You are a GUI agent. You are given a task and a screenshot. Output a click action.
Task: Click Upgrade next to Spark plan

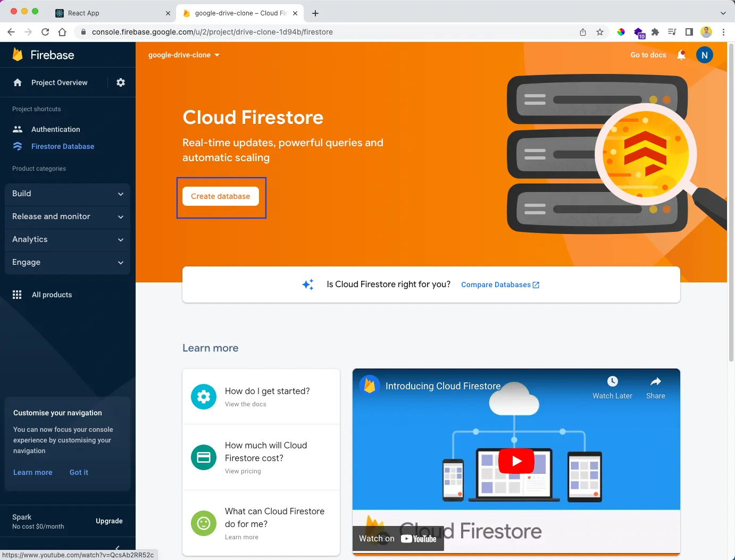tap(109, 521)
